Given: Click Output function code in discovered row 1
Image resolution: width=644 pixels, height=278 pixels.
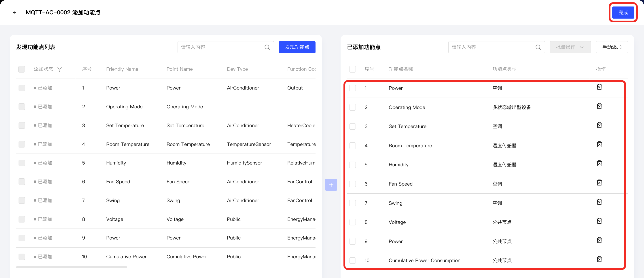Looking at the screenshot, I should tap(295, 88).
